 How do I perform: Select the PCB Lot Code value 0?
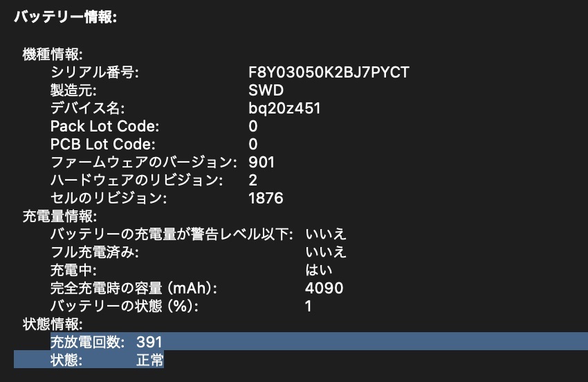[253, 144]
